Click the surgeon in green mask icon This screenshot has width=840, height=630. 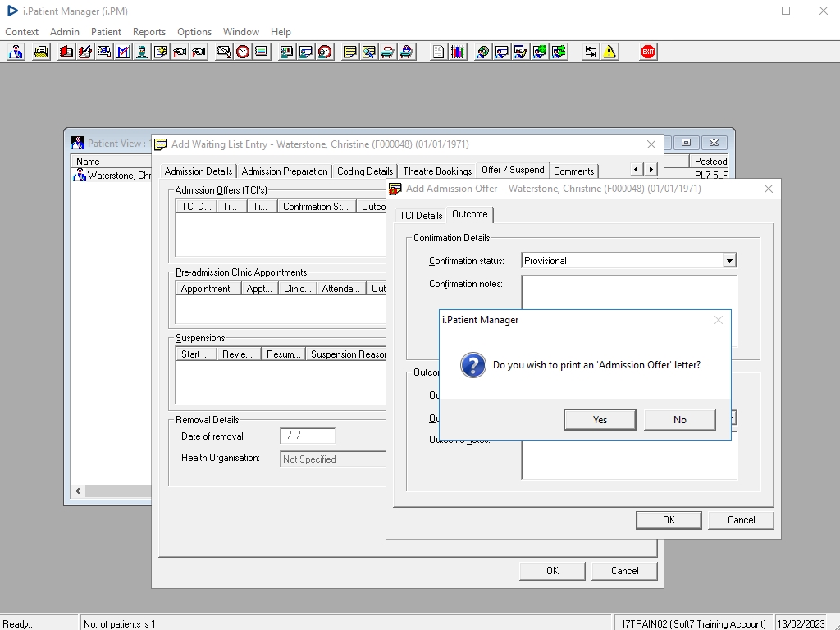[x=142, y=52]
